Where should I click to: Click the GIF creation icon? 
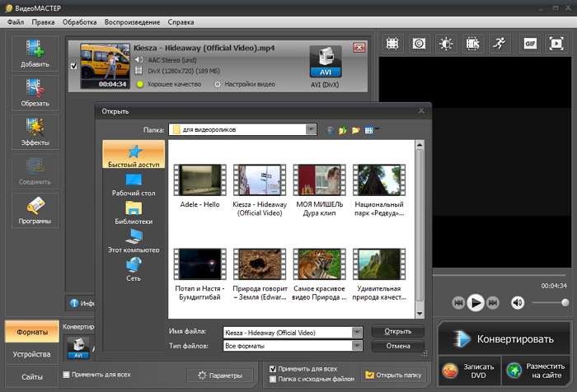point(528,43)
